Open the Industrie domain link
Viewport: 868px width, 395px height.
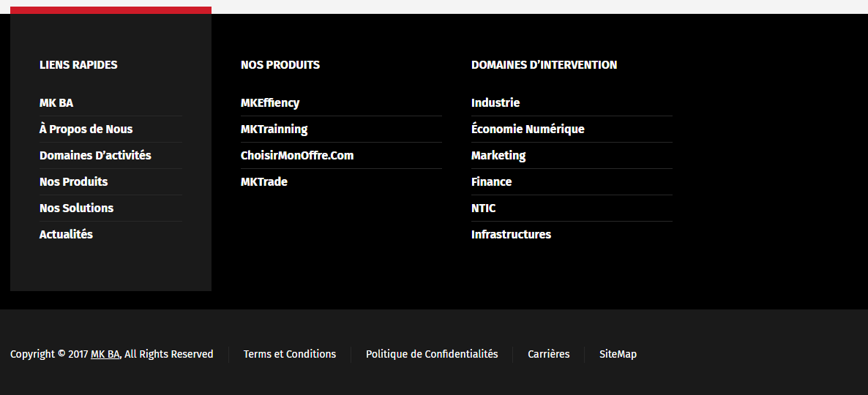pyautogui.click(x=495, y=103)
